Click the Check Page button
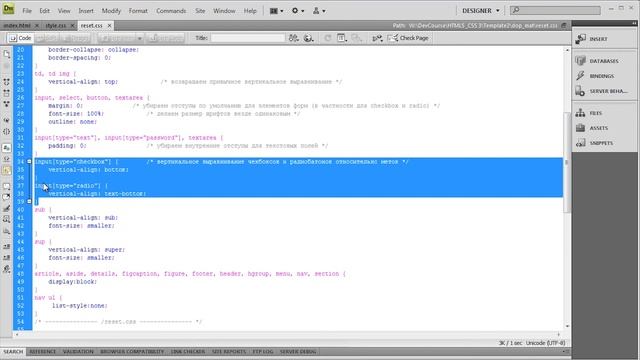This screenshot has height=360, width=640. pyautogui.click(x=408, y=38)
